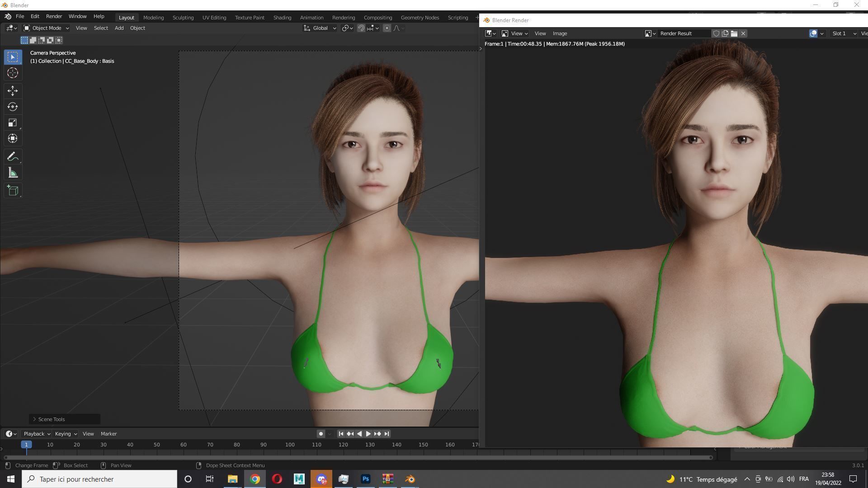Open the Keying popover in timeline
868x488 pixels.
(x=66, y=434)
